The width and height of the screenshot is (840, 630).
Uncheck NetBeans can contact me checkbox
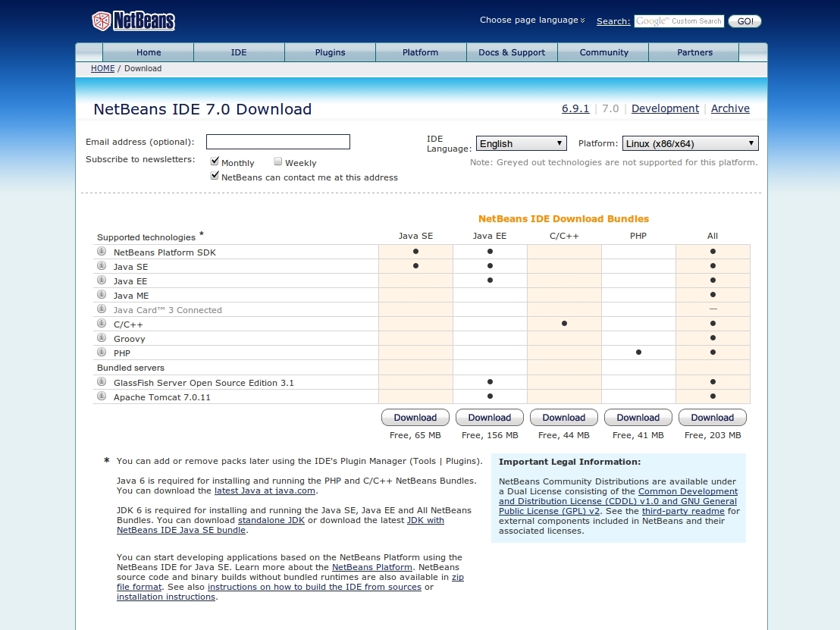click(x=215, y=176)
